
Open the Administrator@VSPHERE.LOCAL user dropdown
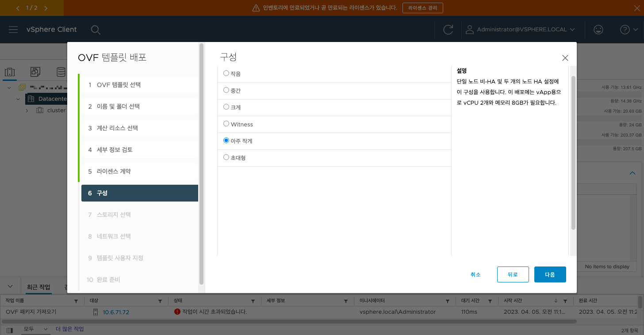[521, 30]
